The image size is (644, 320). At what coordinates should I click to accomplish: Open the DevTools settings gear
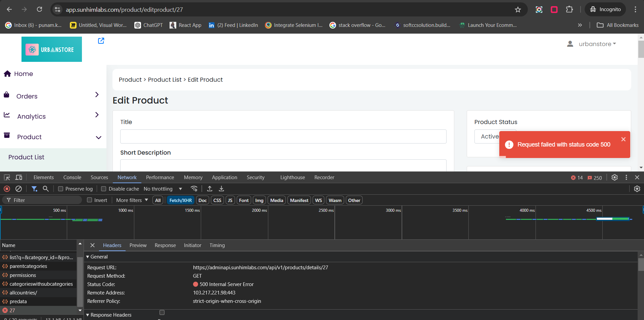tap(614, 177)
